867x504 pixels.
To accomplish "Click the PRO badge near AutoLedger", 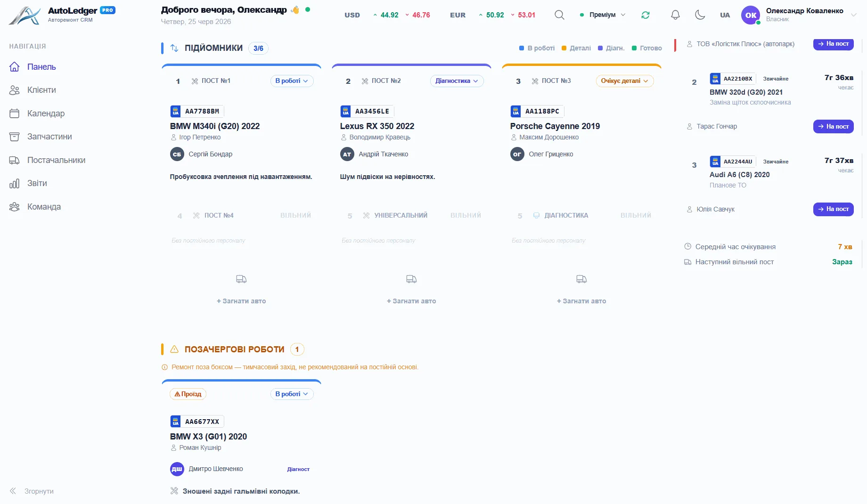I will click(x=107, y=10).
